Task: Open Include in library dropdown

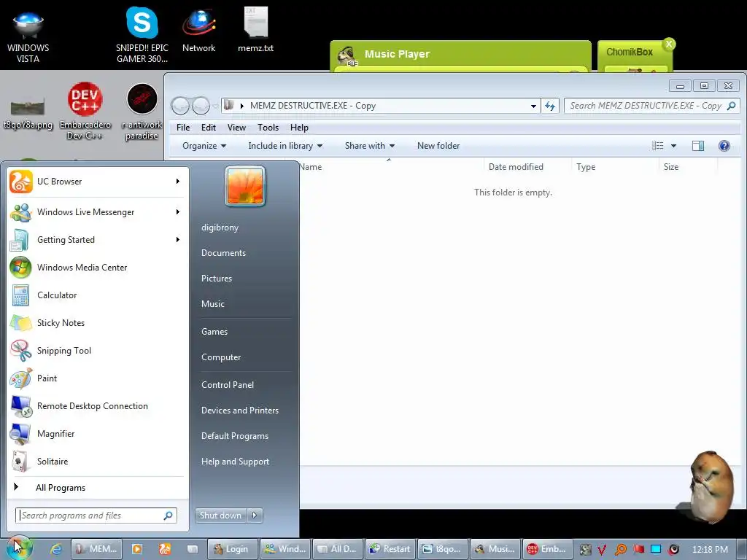Action: click(x=285, y=146)
